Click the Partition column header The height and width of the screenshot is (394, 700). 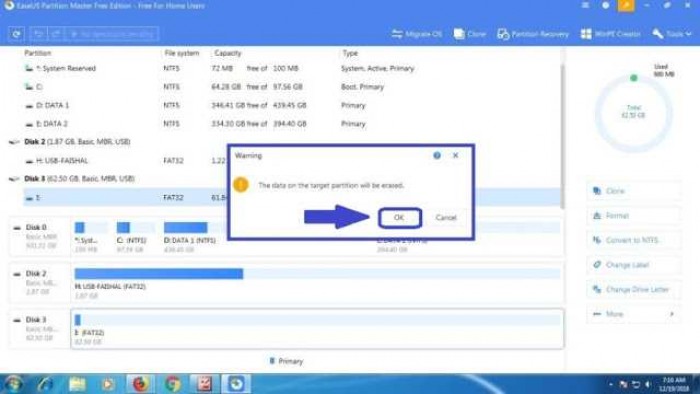click(38, 53)
